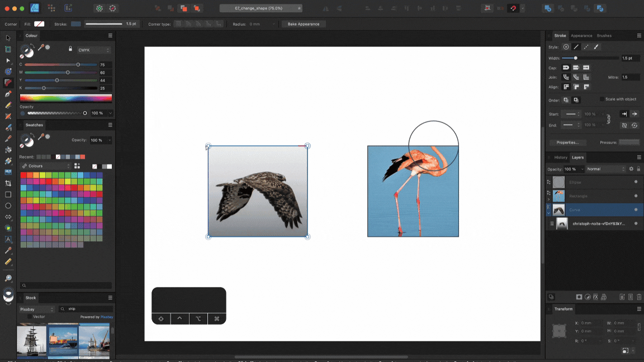Choose the dashed line stroke style
This screenshot has height=362, width=644.
[x=586, y=47]
